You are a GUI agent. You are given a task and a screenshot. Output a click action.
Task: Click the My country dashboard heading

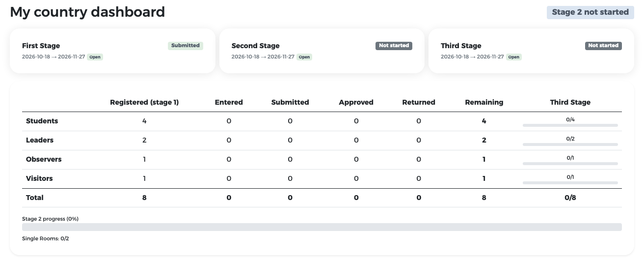[x=87, y=12]
